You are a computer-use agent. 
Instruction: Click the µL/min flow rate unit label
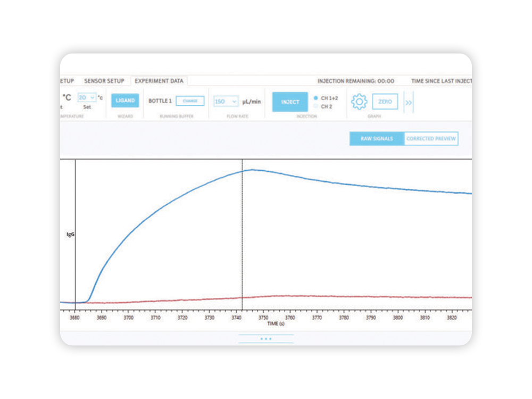coord(251,101)
